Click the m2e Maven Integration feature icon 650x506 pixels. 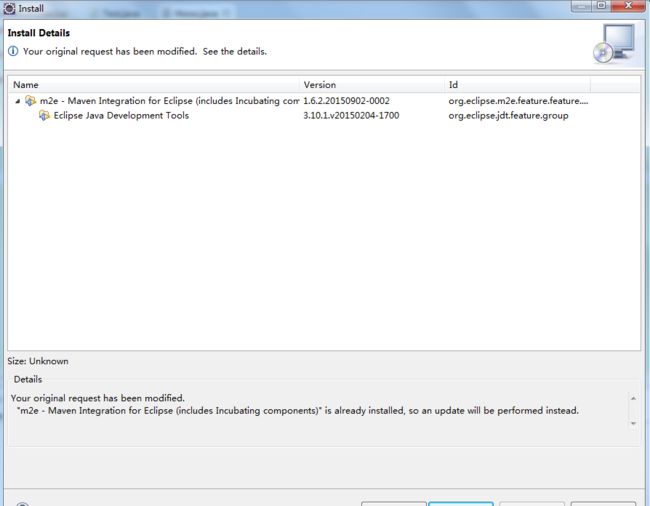tap(30, 101)
